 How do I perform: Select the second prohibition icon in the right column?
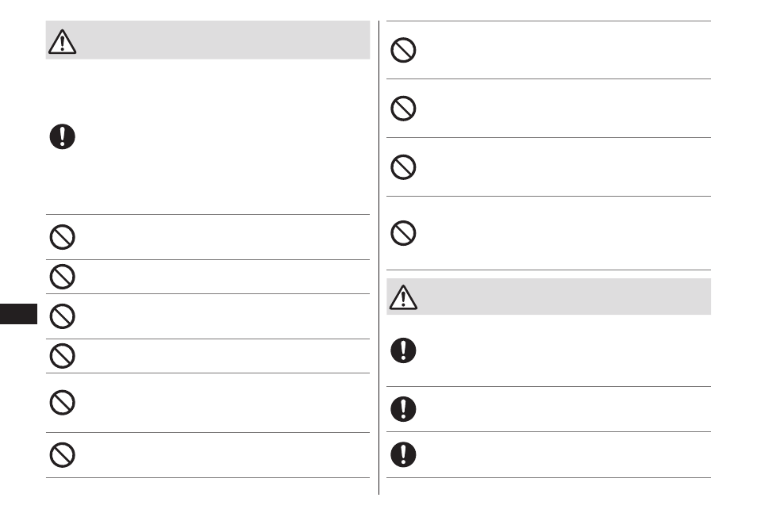[403, 108]
